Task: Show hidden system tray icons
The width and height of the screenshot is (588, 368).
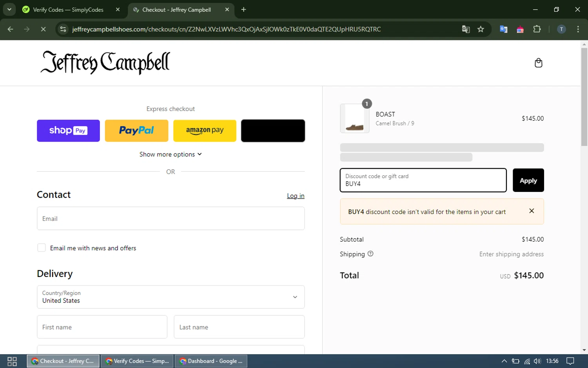Action: pyautogui.click(x=504, y=361)
